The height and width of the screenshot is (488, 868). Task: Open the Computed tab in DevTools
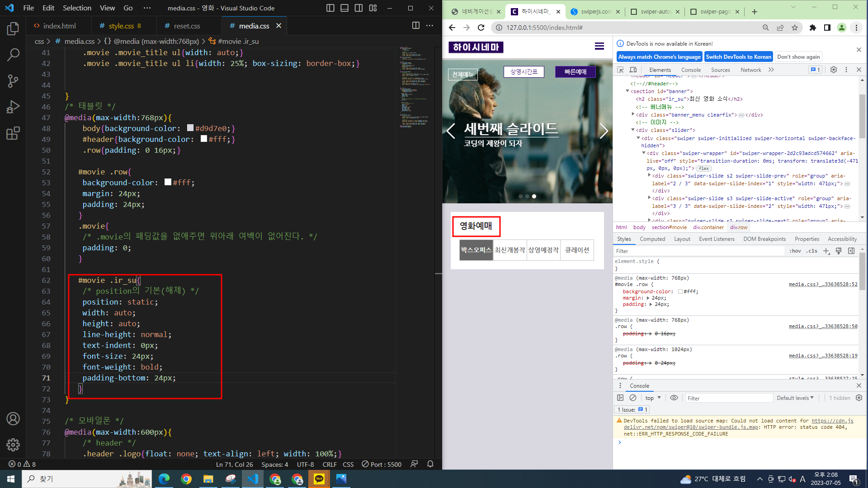[x=652, y=239]
